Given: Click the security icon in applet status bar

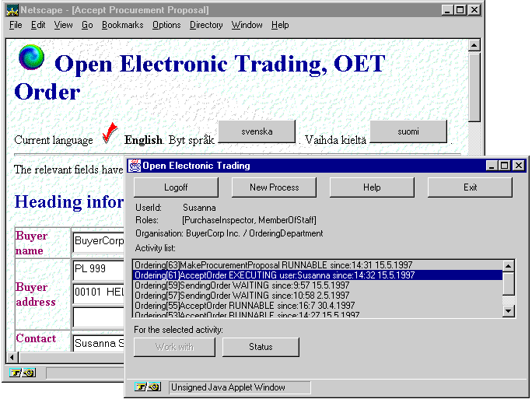Looking at the screenshot, I should tap(148, 387).
